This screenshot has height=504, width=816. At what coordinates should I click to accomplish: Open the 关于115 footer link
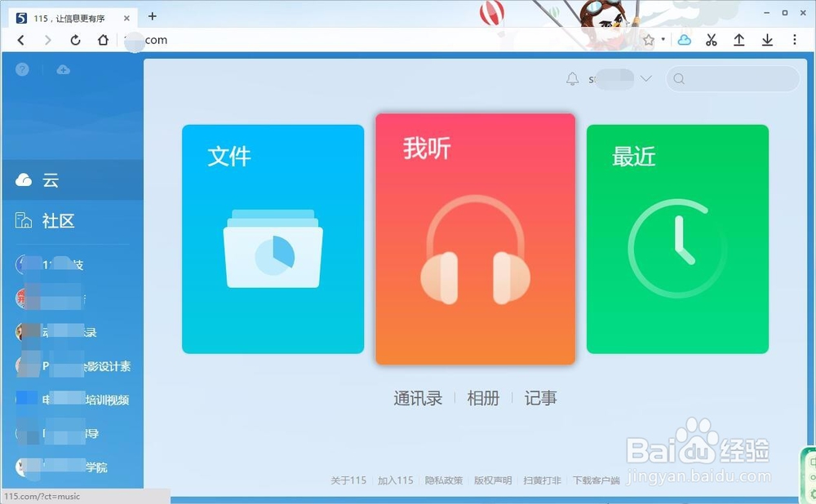tap(348, 480)
